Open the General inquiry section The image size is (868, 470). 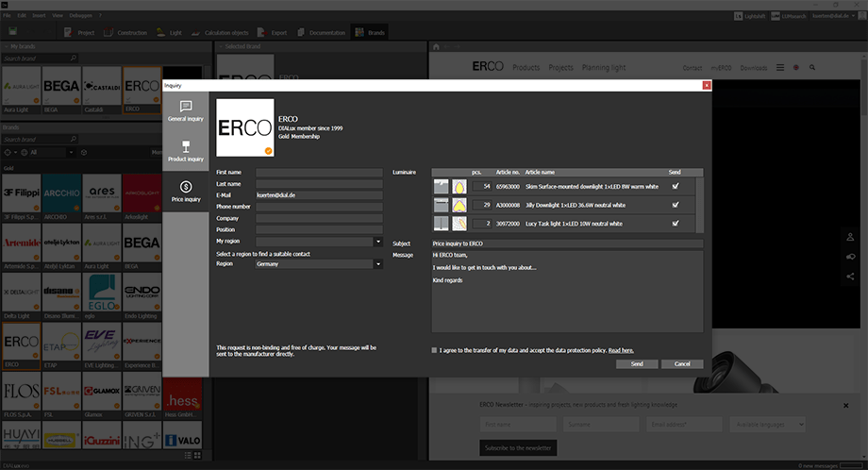pyautogui.click(x=185, y=111)
